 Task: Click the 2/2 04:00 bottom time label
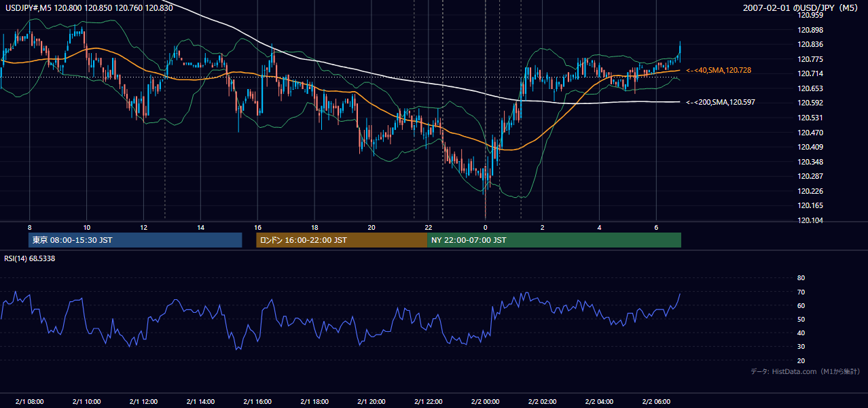(600, 401)
